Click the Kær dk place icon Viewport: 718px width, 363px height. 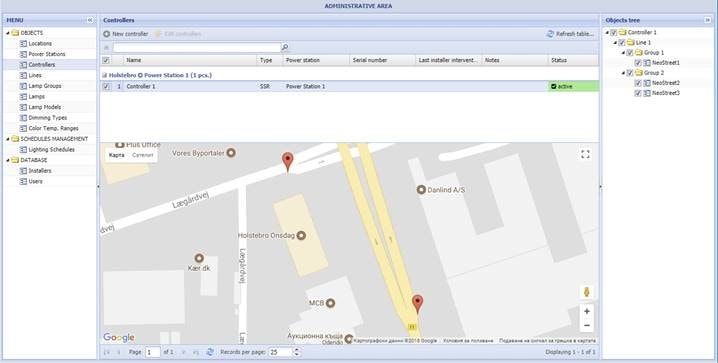tap(199, 258)
